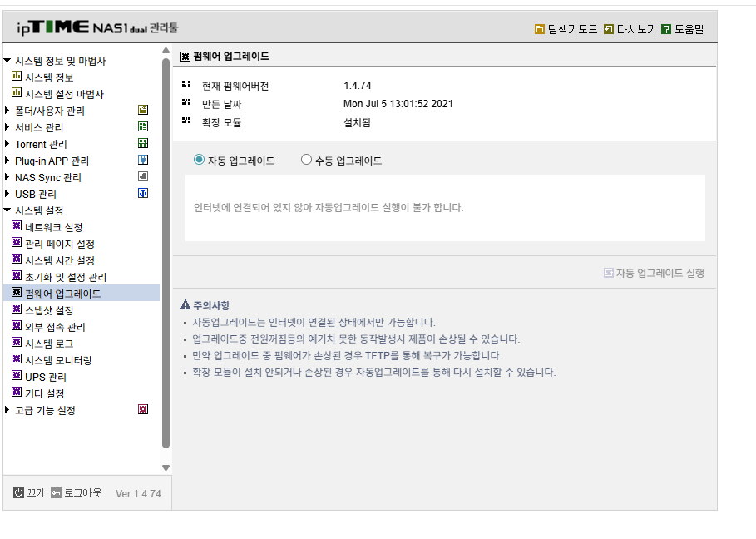Click the 자동 업그레이드 실행 button icon
The height and width of the screenshot is (539, 756).
click(x=609, y=273)
